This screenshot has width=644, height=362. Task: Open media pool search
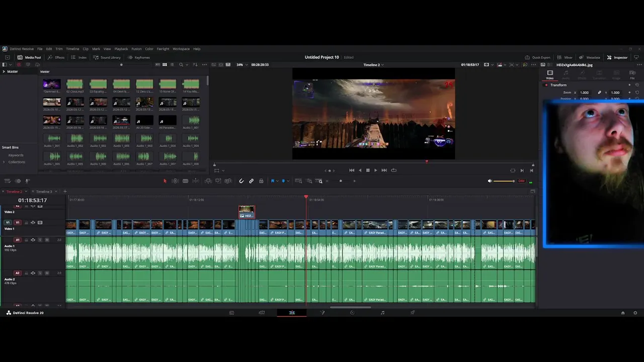(181, 65)
